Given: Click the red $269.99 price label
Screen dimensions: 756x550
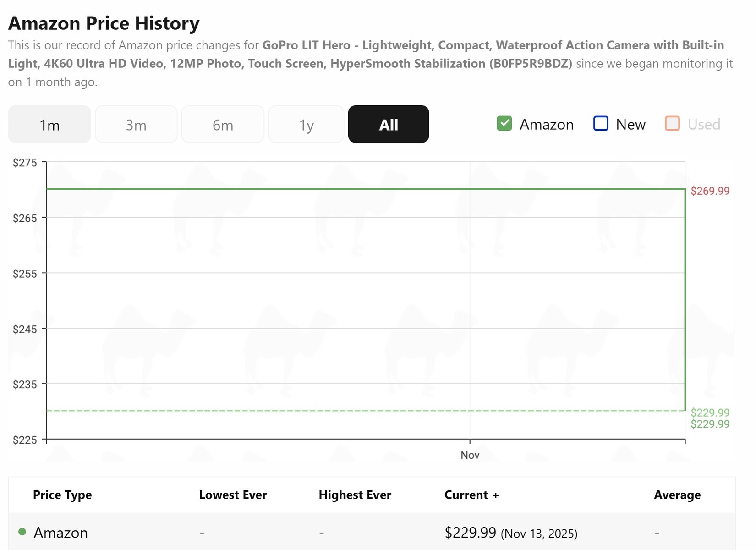Looking at the screenshot, I should (x=710, y=191).
